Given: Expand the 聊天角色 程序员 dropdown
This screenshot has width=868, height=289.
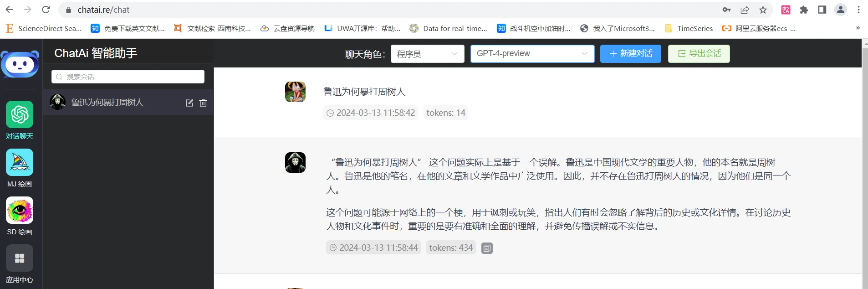Looking at the screenshot, I should coord(427,54).
